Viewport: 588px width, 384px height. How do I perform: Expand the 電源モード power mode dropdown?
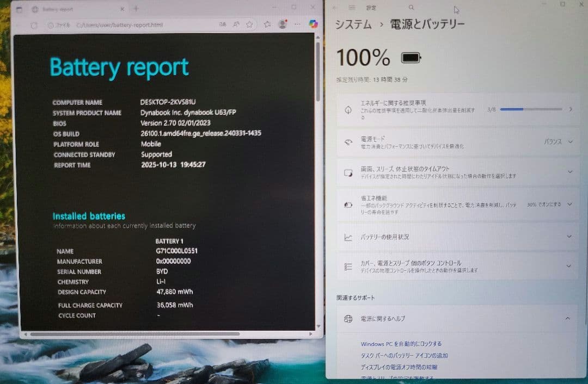[571, 141]
